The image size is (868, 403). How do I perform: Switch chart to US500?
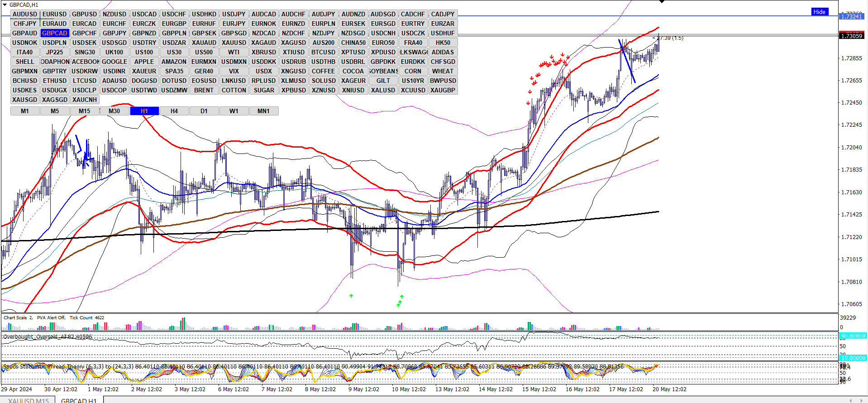coord(204,52)
